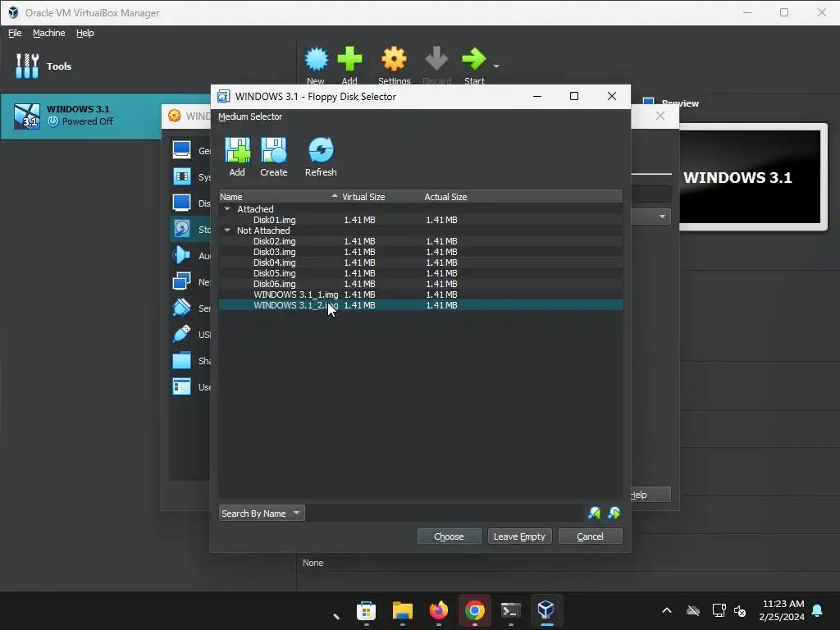Click New machine toolbar icon
Viewport: 840px width, 630px height.
316,59
